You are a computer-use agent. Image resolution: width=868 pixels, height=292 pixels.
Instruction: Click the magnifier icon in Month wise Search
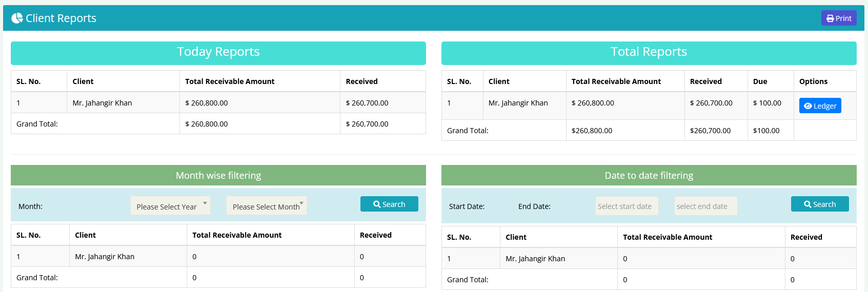point(377,204)
